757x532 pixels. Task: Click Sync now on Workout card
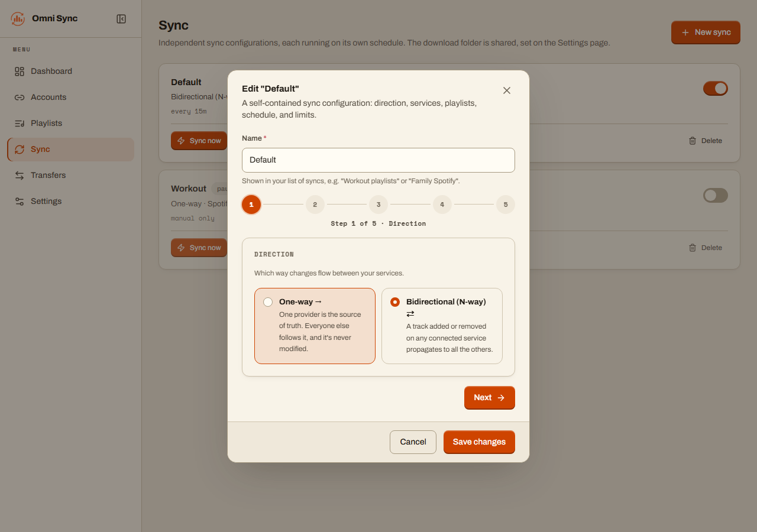(x=199, y=248)
